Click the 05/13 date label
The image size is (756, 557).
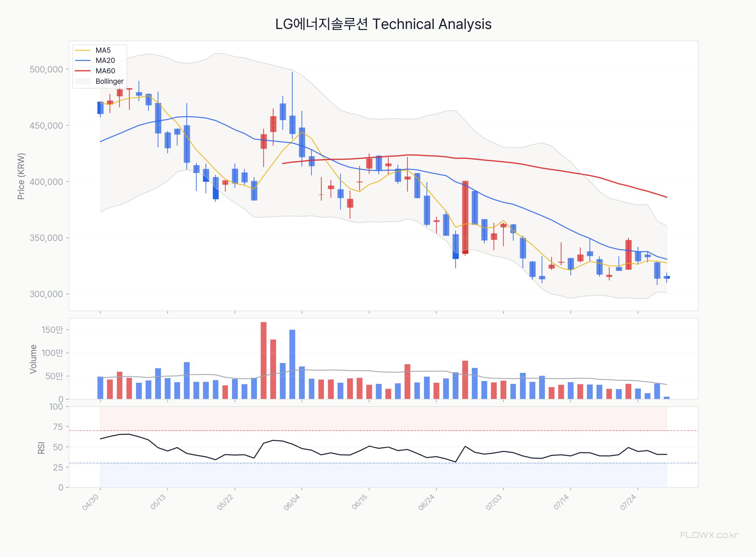click(158, 502)
